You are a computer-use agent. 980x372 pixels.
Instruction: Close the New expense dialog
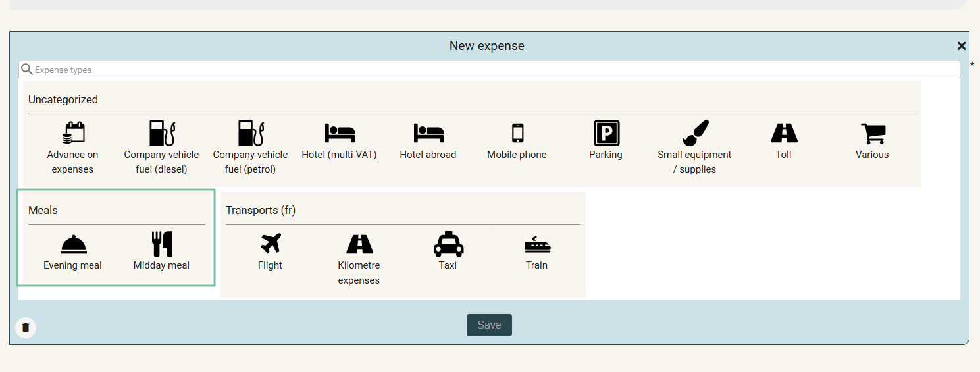[x=961, y=46]
